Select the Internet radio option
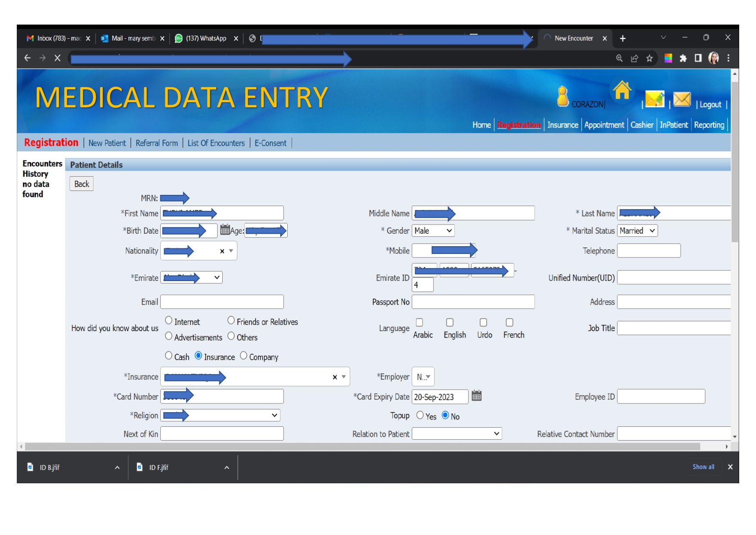The height and width of the screenshot is (535, 756). pos(169,320)
